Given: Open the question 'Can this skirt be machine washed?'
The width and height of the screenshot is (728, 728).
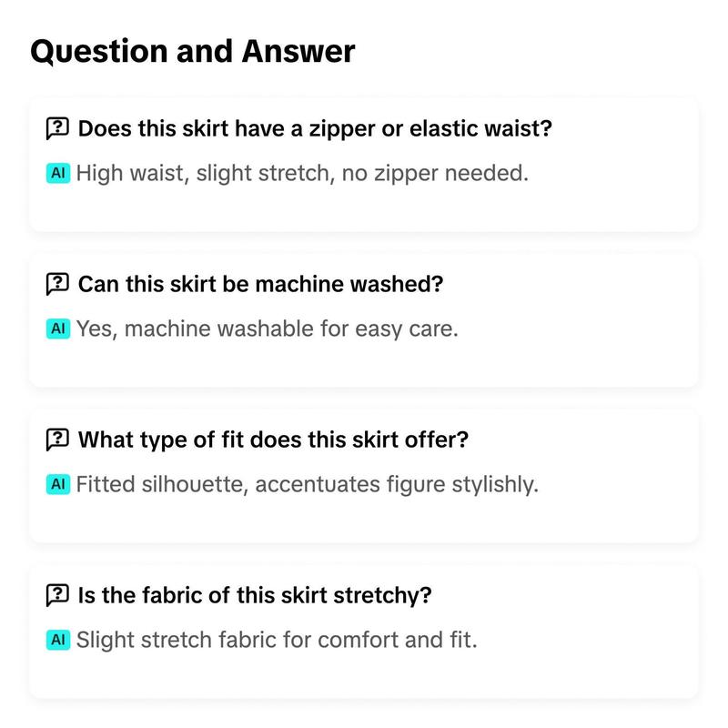Looking at the screenshot, I should click(x=260, y=284).
